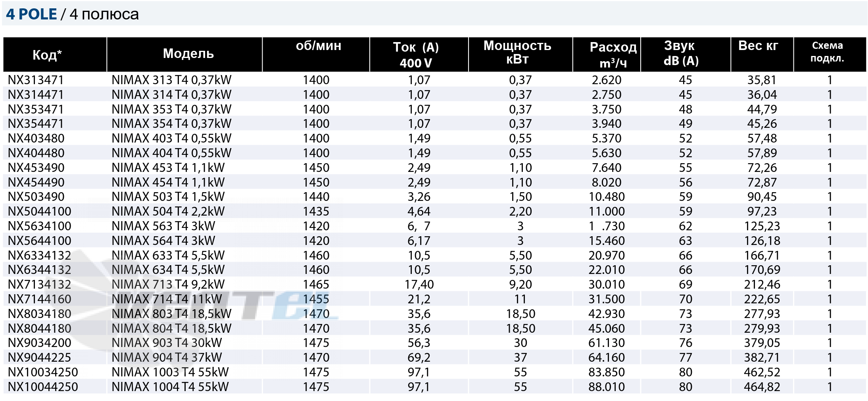868x401 pixels.
Task: Select code cell NX503490
Action: (x=36, y=197)
